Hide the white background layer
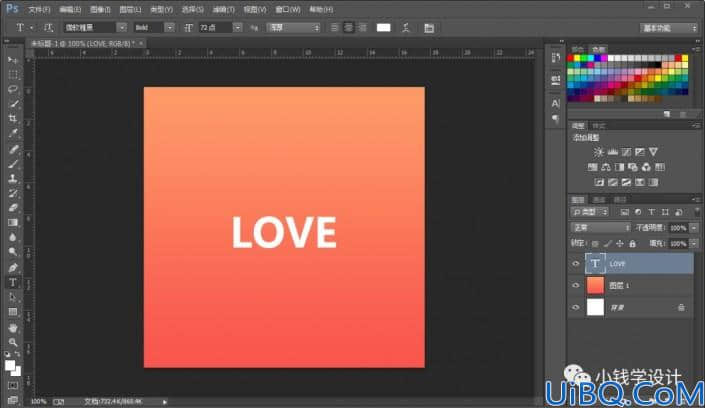 coord(576,308)
